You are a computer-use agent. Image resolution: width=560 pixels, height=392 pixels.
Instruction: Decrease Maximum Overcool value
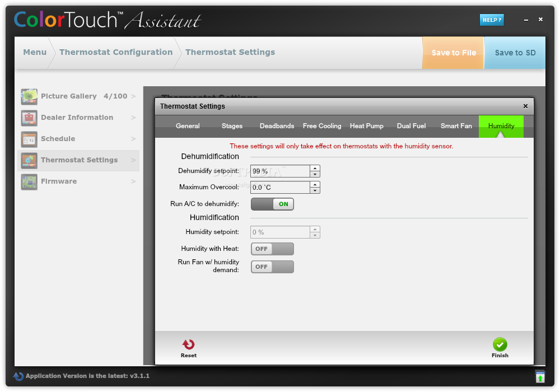pyautogui.click(x=315, y=190)
